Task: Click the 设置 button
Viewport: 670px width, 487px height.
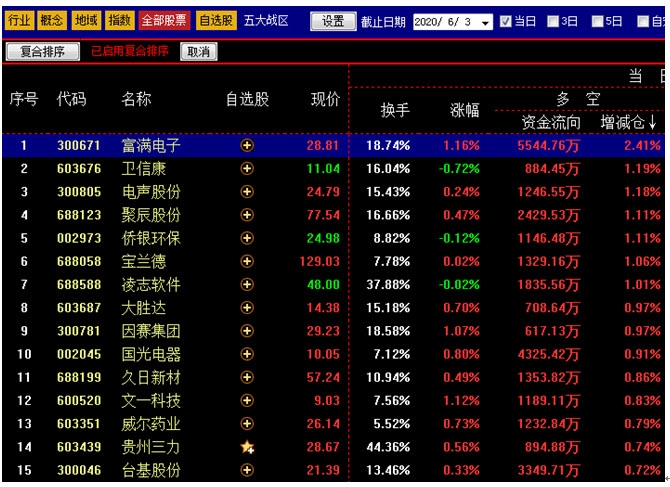Action: click(x=333, y=21)
